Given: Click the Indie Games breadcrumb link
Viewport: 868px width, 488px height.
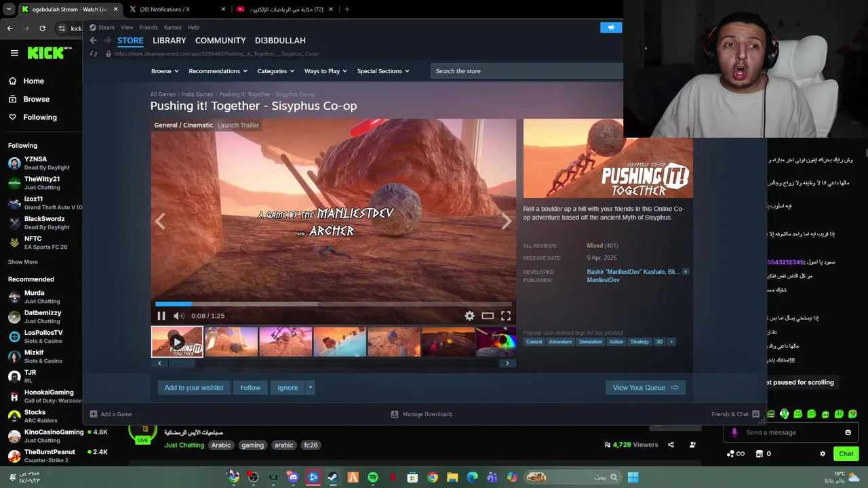Looking at the screenshot, I should [x=197, y=94].
